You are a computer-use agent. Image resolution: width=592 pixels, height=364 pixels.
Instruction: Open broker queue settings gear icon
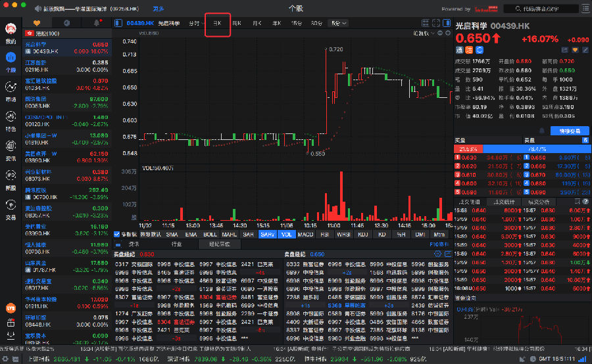437,254
